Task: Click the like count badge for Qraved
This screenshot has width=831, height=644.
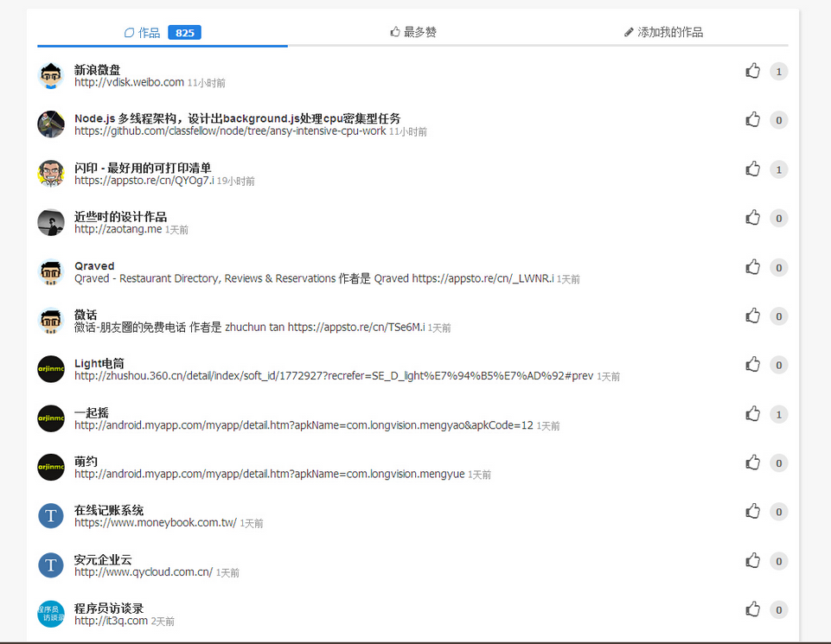Action: [778, 267]
